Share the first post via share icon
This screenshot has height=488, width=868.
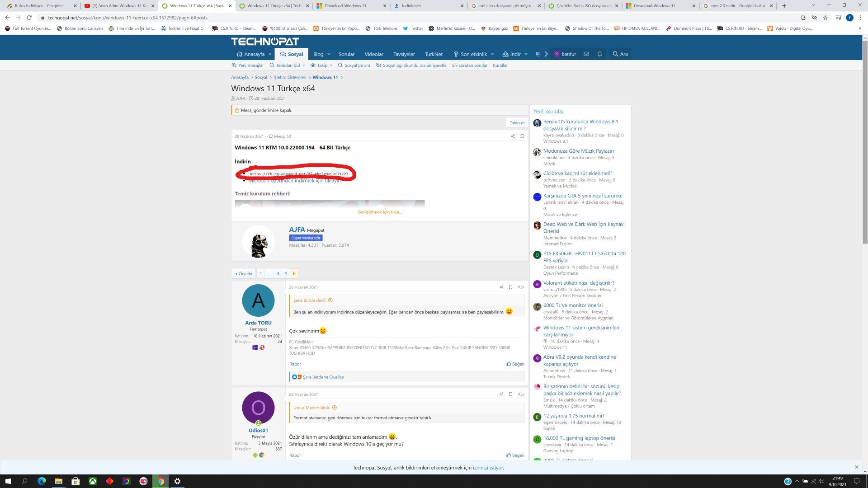[x=513, y=136]
